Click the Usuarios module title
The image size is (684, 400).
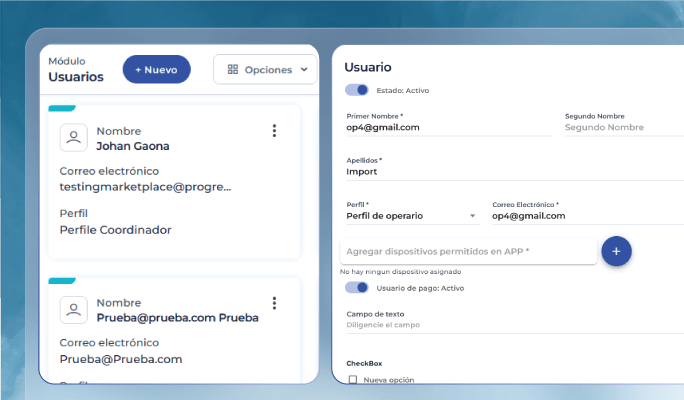[x=76, y=77]
